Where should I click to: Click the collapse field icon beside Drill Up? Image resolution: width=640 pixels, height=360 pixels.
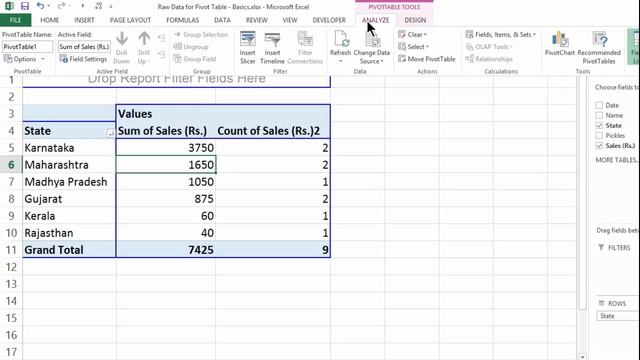[x=161, y=54]
